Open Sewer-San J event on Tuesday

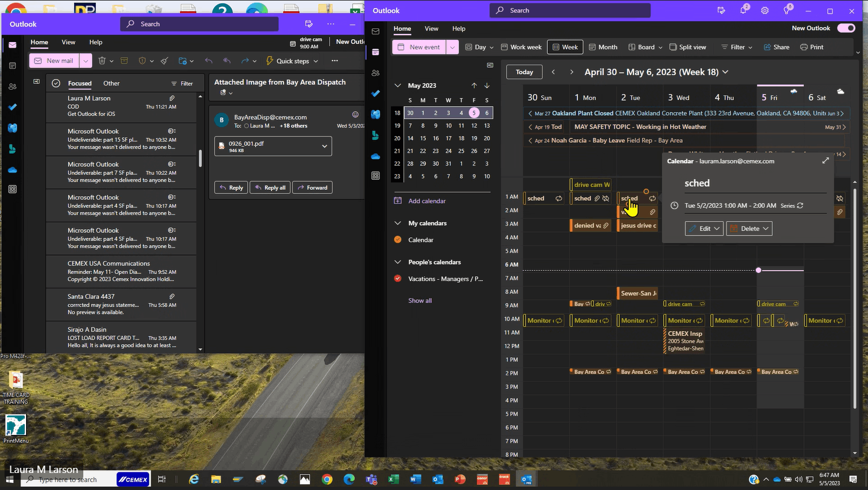tap(637, 293)
